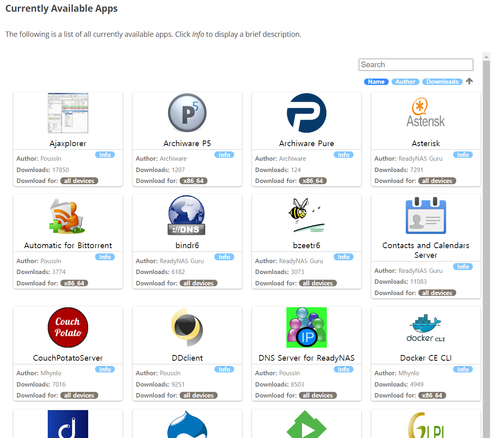The image size is (504, 438).
Task: Click the Downloads: 11083 text
Action: (400, 282)
